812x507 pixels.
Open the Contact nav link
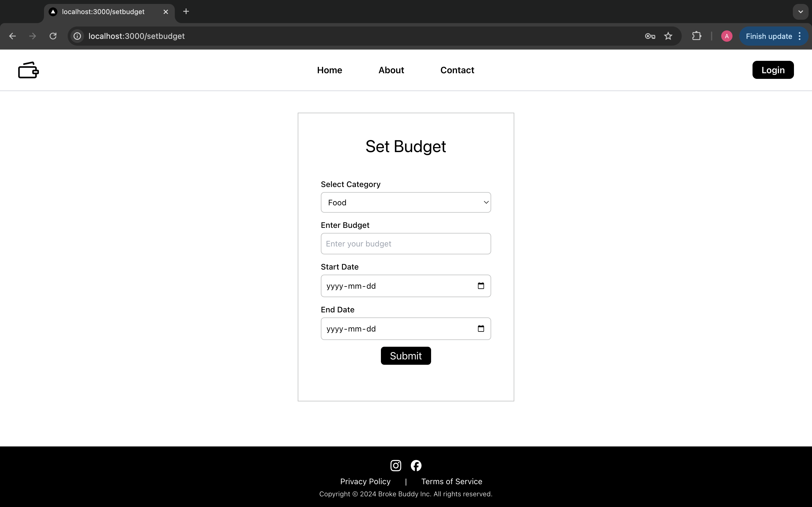tap(457, 70)
